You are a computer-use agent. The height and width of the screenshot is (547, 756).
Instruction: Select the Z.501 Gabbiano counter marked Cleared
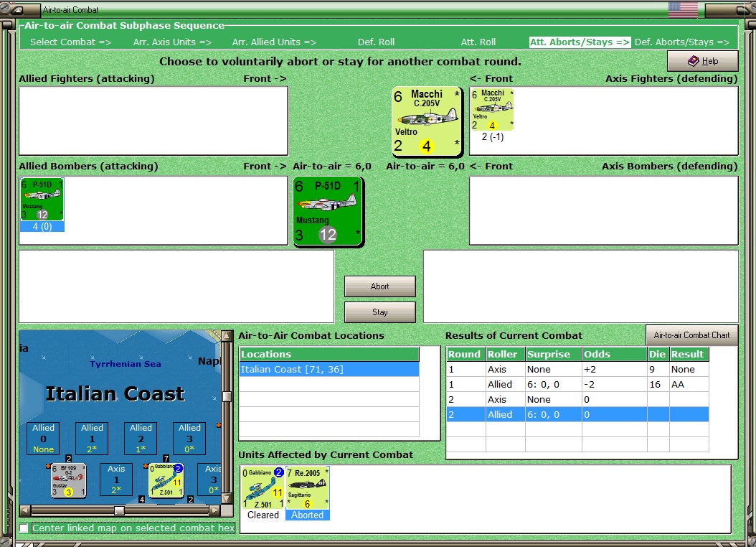(x=263, y=487)
